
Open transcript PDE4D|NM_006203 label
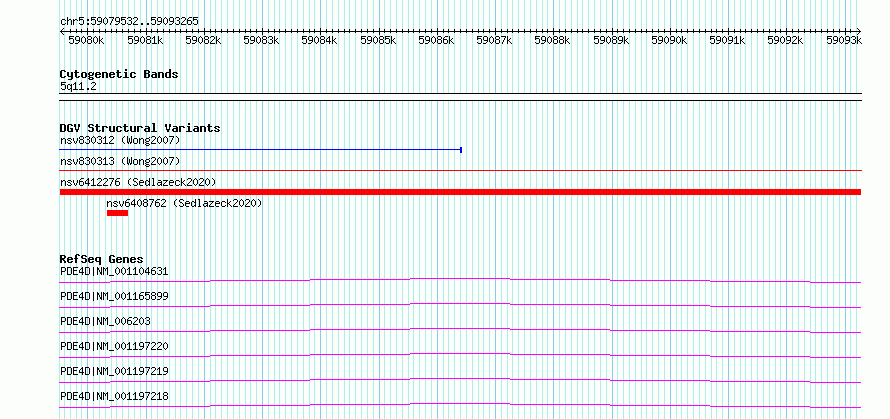[105, 321]
